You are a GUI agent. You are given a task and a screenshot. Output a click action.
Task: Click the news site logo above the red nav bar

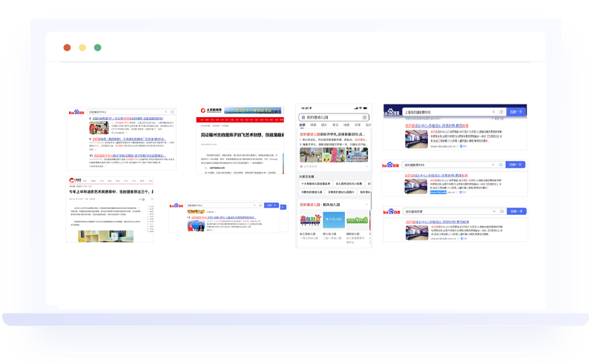coord(211,110)
